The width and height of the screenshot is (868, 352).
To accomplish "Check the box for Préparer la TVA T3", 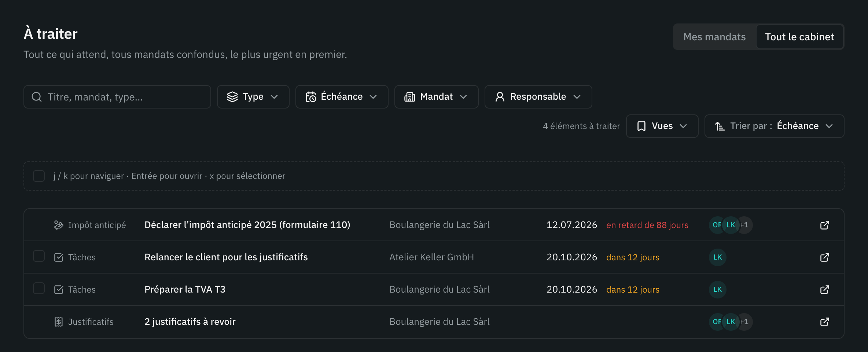I will tap(39, 288).
